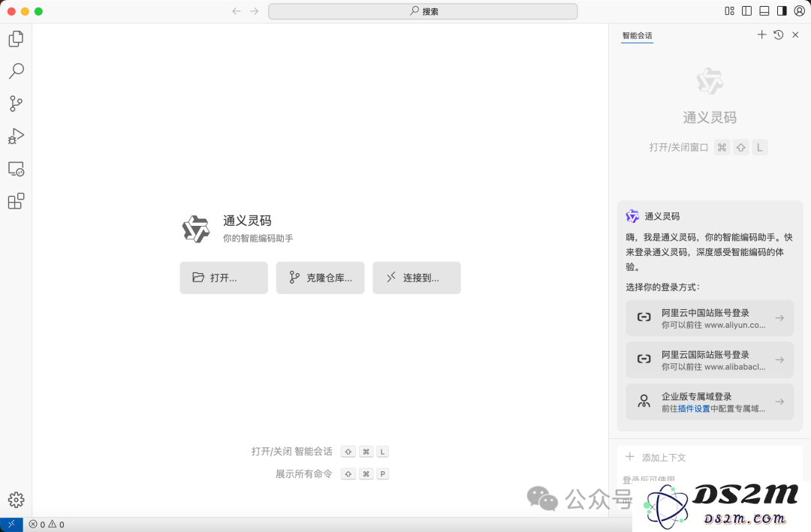Open the Accounts icon in the title bar

[799, 11]
